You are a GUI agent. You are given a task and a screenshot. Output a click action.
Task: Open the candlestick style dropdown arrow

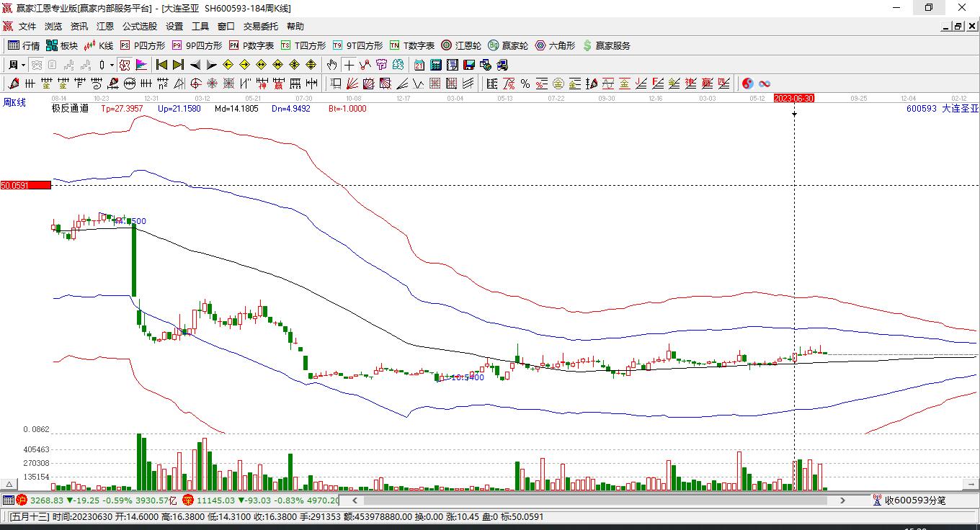112,65
